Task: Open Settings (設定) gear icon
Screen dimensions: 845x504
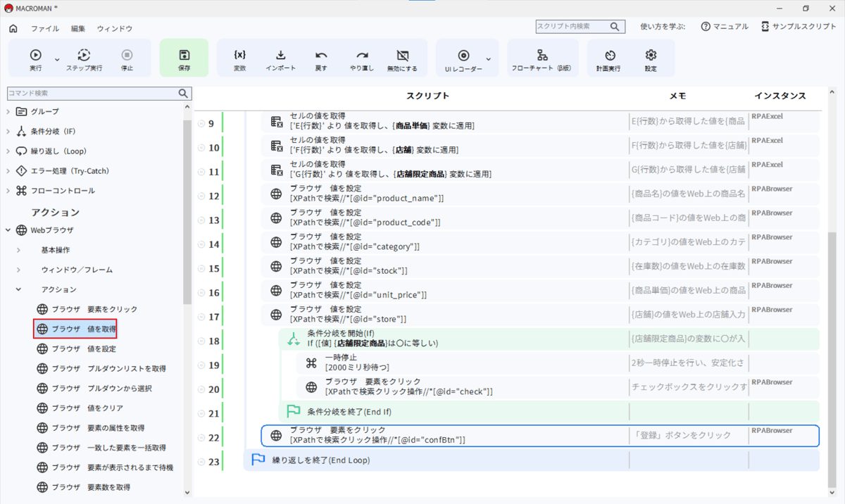Action: [651, 55]
